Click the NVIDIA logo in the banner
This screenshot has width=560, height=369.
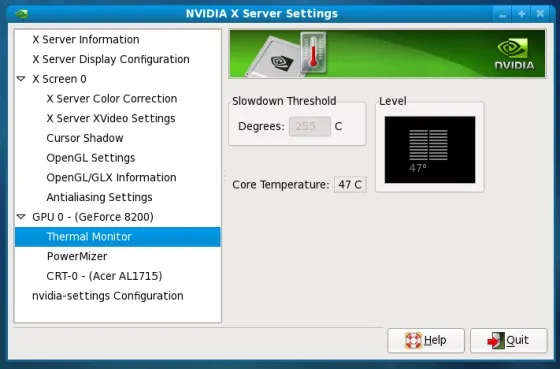(x=514, y=54)
